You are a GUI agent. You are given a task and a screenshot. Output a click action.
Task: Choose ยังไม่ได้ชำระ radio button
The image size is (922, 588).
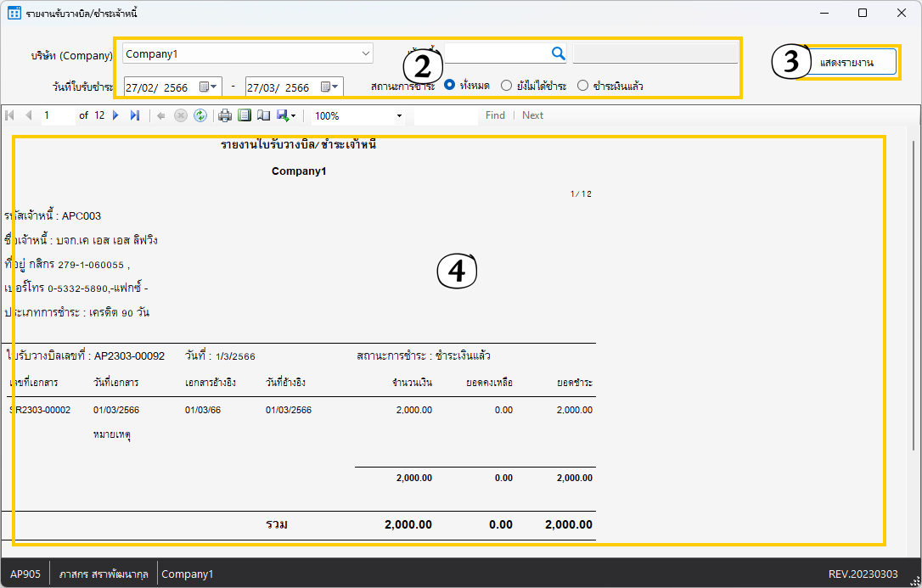click(x=507, y=86)
